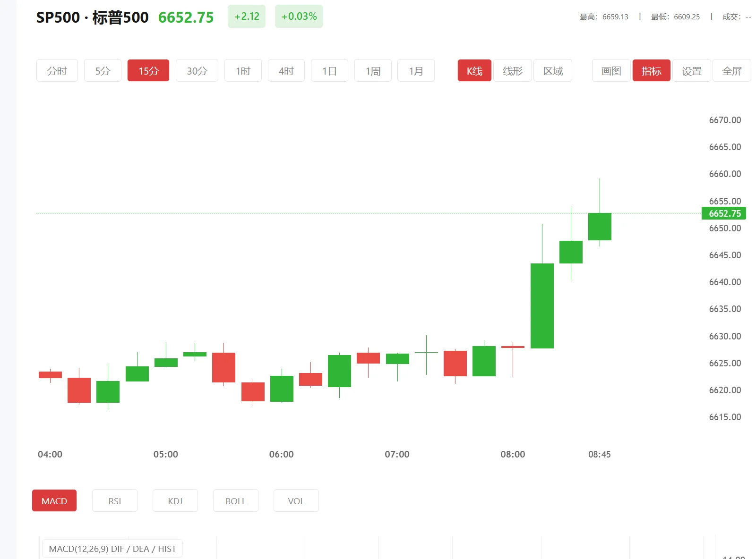Screen dimensions: 756x559
Task: Switch chart to 线形 line view
Action: click(x=512, y=70)
